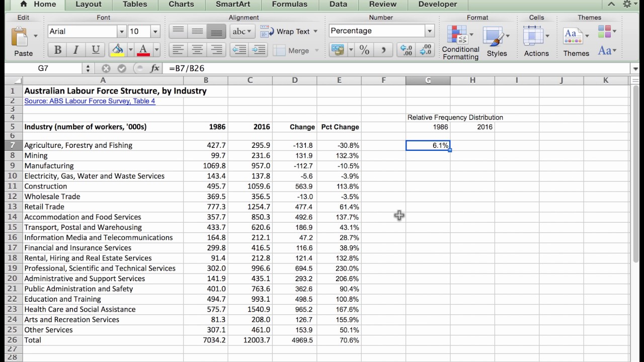The image size is (644, 362).
Task: Select the 12003.7 total cell
Action: [250, 340]
